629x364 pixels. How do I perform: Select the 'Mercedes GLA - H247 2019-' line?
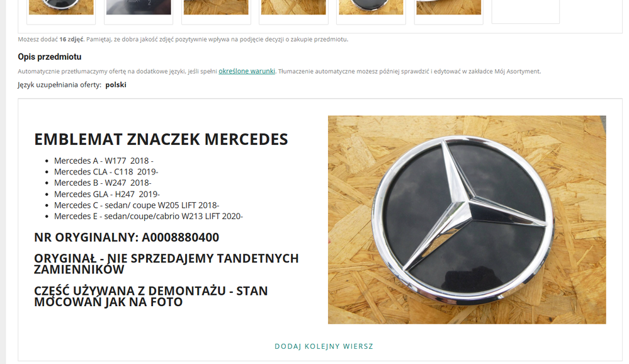pos(106,194)
